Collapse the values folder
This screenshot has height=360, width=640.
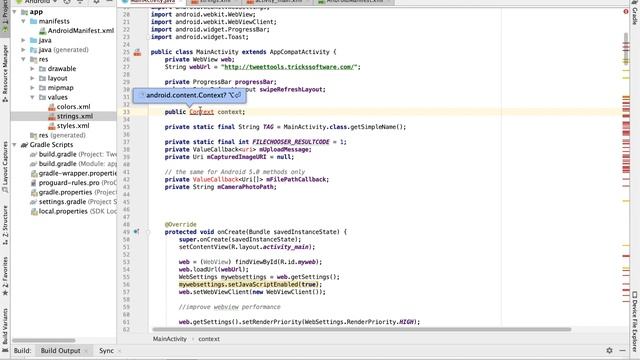click(33, 97)
